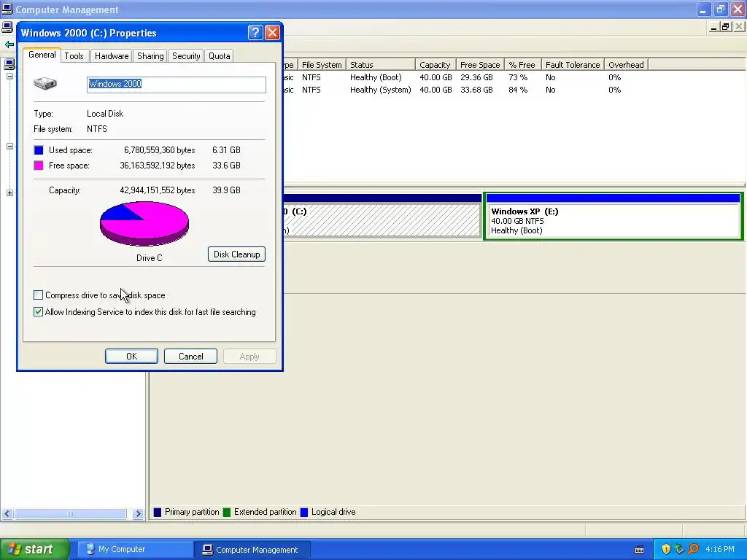Viewport: 747px width, 560px height.
Task: Sort by Overhead column header
Action: pos(626,65)
